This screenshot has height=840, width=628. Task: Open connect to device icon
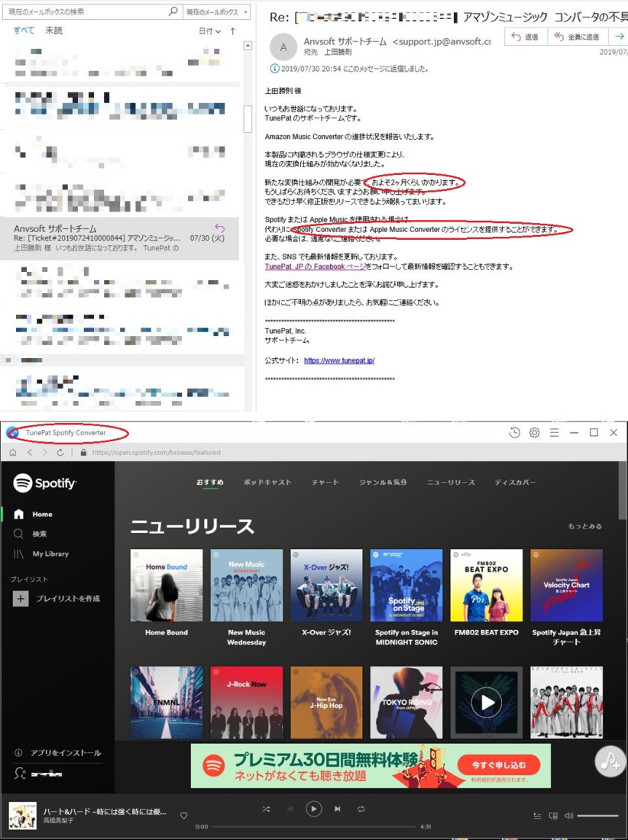pos(553,816)
